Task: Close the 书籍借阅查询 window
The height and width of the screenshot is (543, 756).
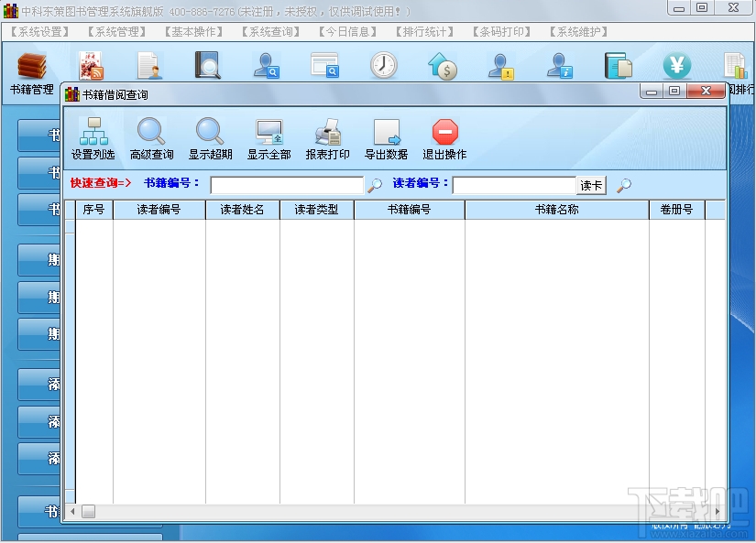Action: point(706,91)
